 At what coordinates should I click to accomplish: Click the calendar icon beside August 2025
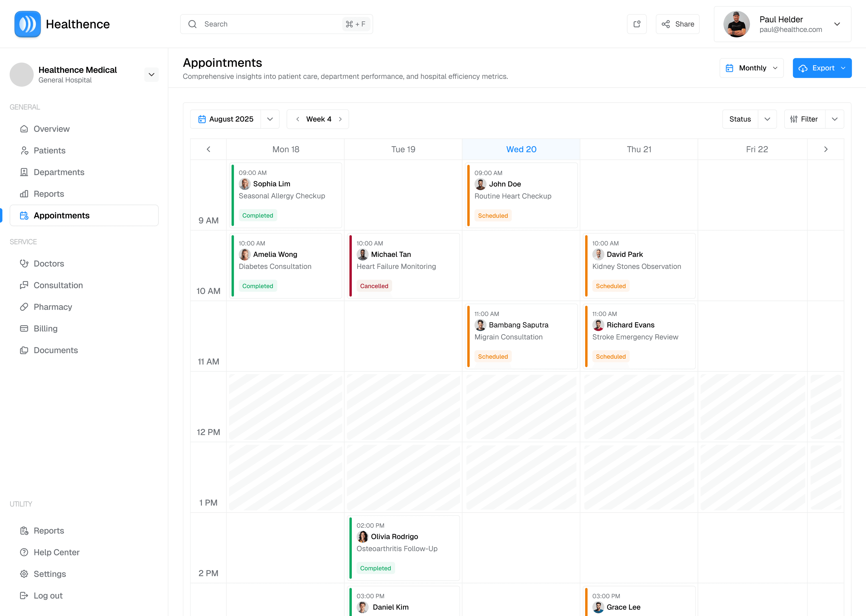click(x=202, y=119)
